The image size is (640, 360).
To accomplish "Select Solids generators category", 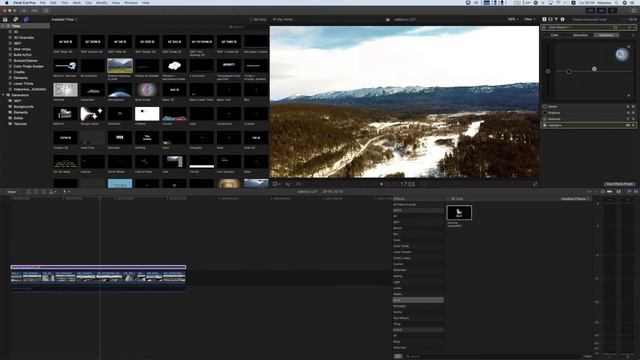I will (18, 118).
